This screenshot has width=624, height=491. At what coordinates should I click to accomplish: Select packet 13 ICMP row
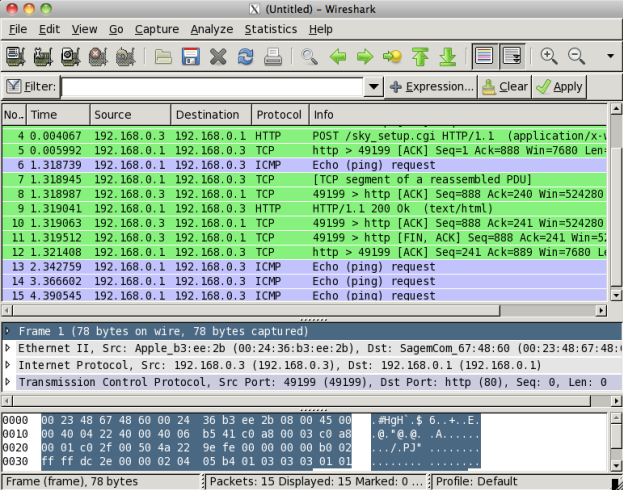click(304, 267)
